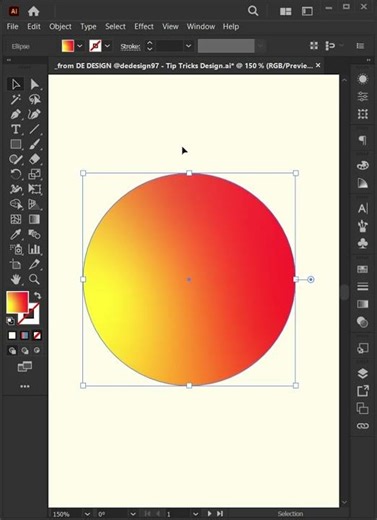The image size is (377, 520).
Task: Set paint mode to None
Action: pos(37,335)
